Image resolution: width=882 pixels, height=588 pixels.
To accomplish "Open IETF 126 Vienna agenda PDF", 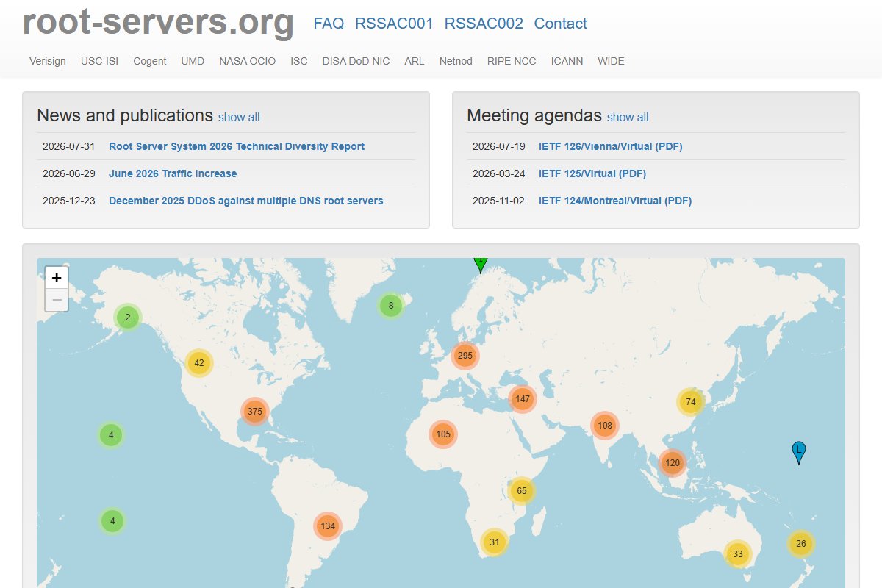I will click(x=611, y=146).
